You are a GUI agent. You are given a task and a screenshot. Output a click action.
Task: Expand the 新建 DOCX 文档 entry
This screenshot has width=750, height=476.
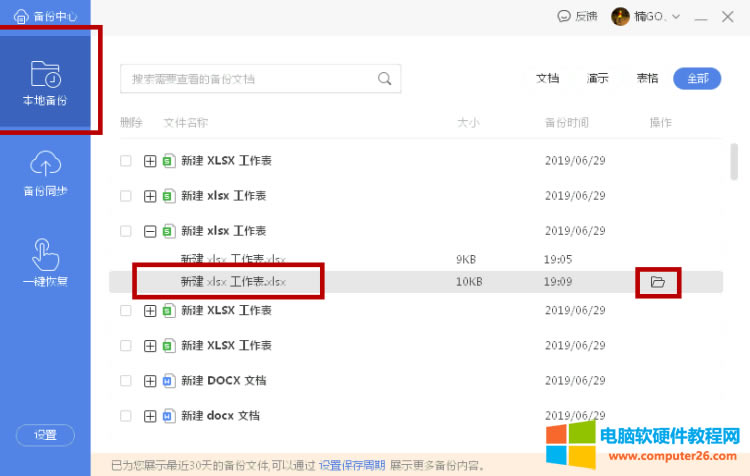150,381
